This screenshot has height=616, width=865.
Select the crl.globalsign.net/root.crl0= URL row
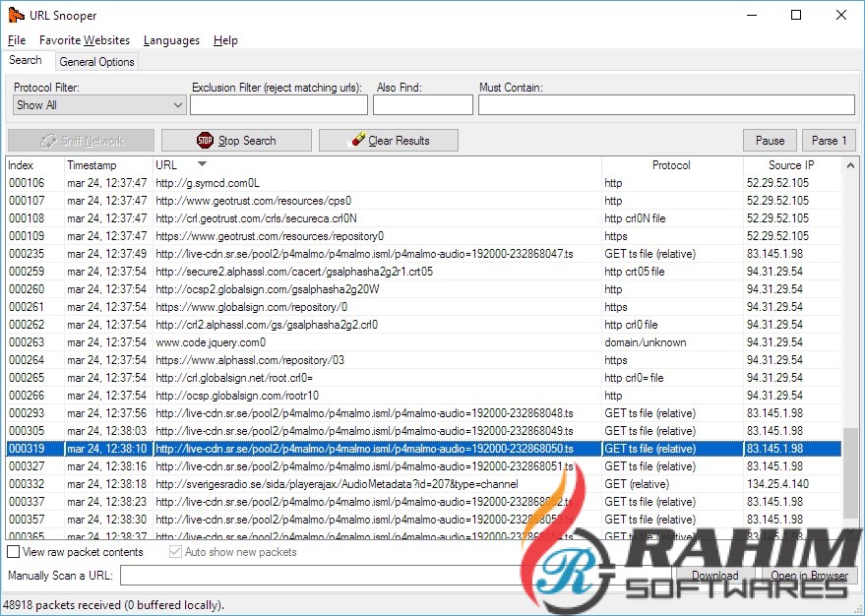point(234,377)
